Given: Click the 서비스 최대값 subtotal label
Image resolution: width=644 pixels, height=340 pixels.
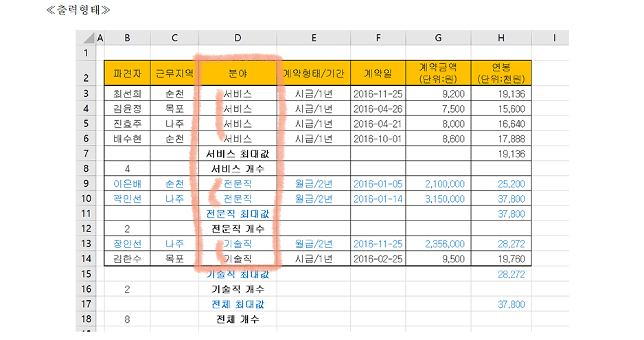Looking at the screenshot, I should point(238,153).
